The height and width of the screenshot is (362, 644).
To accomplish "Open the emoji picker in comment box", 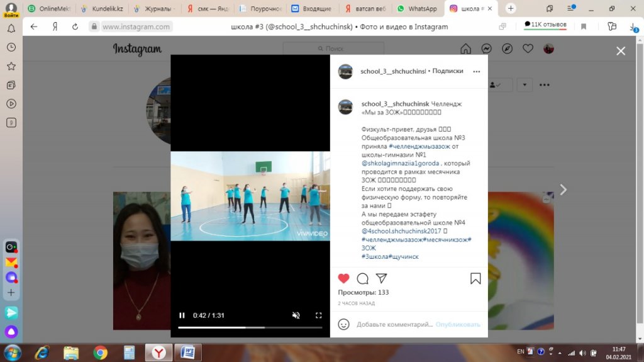I will [x=344, y=324].
